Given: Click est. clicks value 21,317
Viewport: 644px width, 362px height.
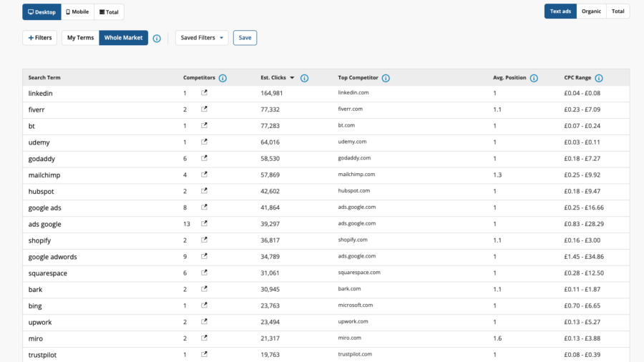Looking at the screenshot, I should tap(270, 338).
